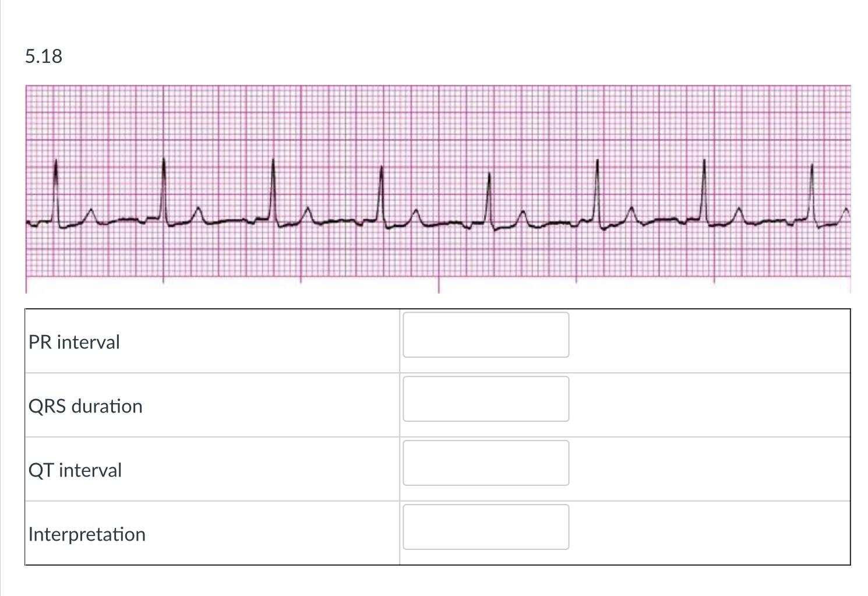Click the 5.18 exercise heading
The width and height of the screenshot is (868, 596).
(43, 57)
